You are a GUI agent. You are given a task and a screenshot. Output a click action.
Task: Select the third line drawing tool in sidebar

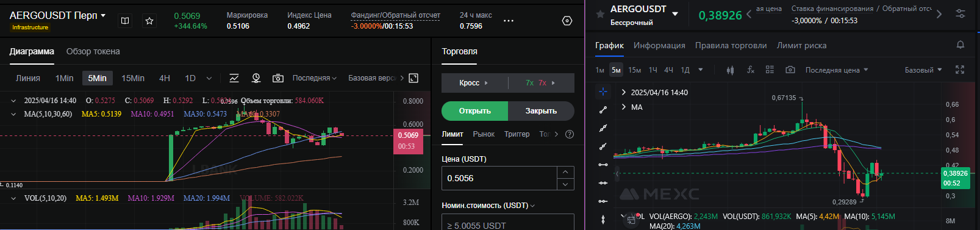tap(603, 146)
